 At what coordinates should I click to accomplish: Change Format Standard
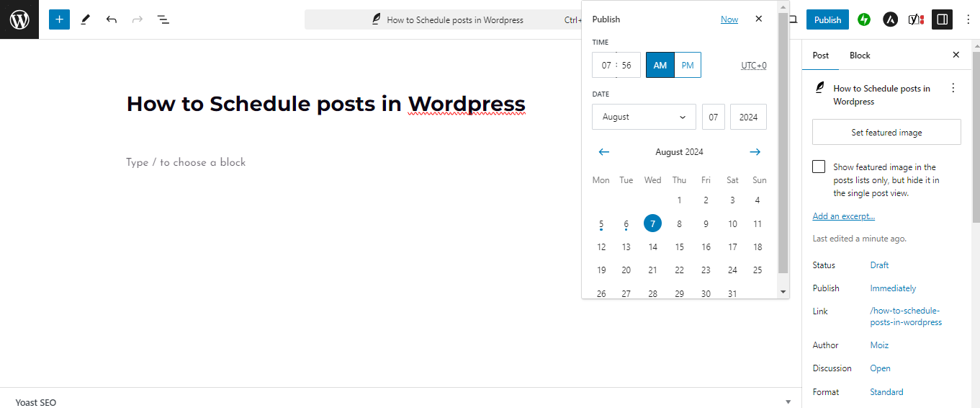click(x=886, y=391)
